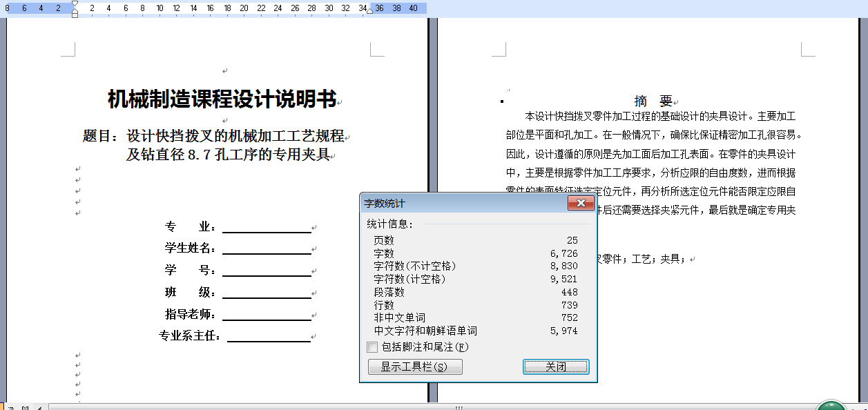Click the 段落数 label
Image resolution: width=868 pixels, height=410 pixels.
389,292
